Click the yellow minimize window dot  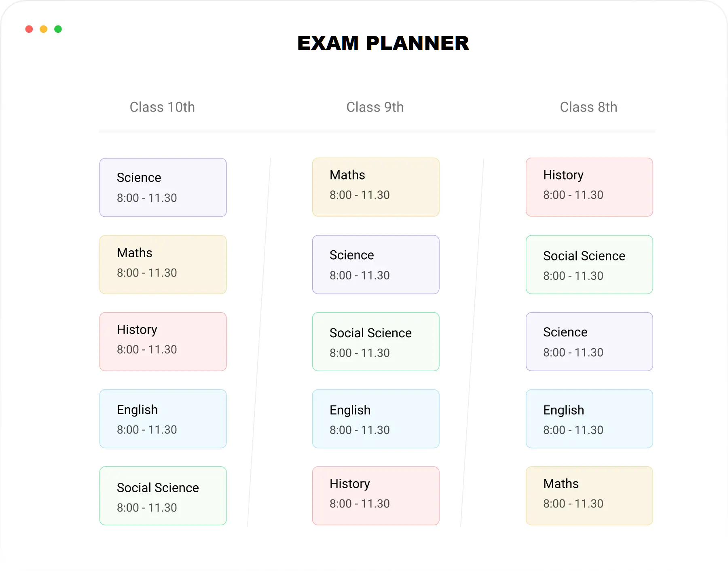coord(44,29)
